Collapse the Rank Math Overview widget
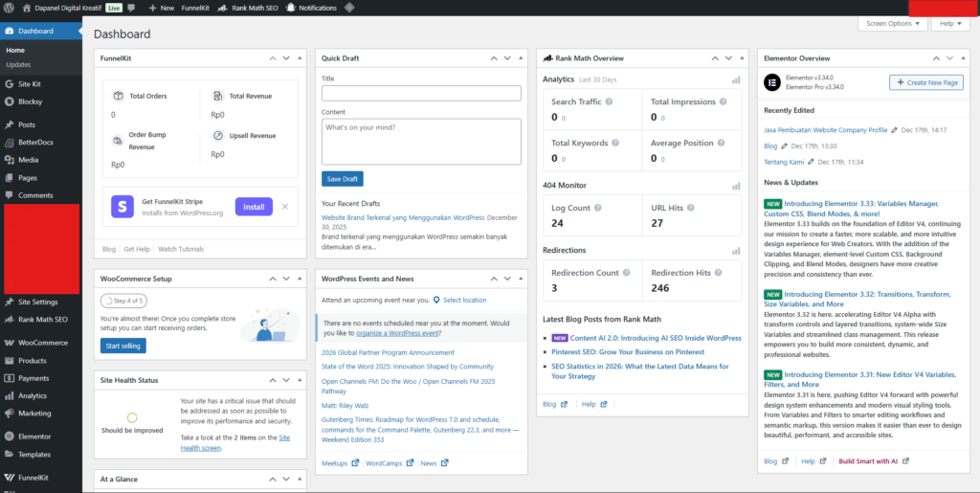Screen dimensions: 980x493 pyautogui.click(x=742, y=58)
